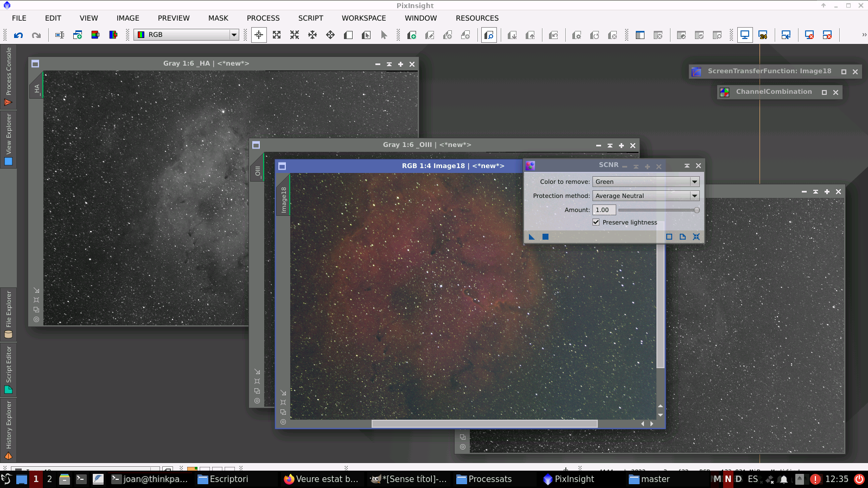Enable the Preserve lightness checkbox
This screenshot has height=488, width=868.
click(x=596, y=222)
